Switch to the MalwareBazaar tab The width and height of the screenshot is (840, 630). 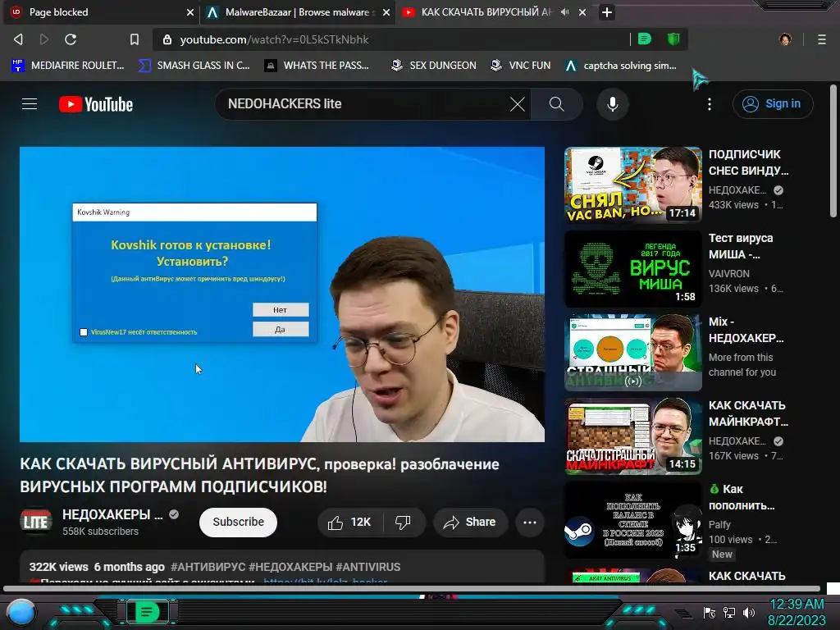(x=297, y=12)
